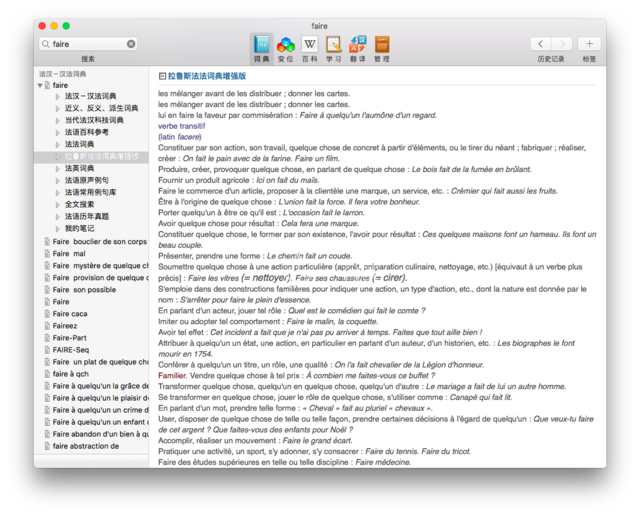This screenshot has width=640, height=516.
Task: Open entry Faire provision de quelque
Action: click(x=100, y=278)
